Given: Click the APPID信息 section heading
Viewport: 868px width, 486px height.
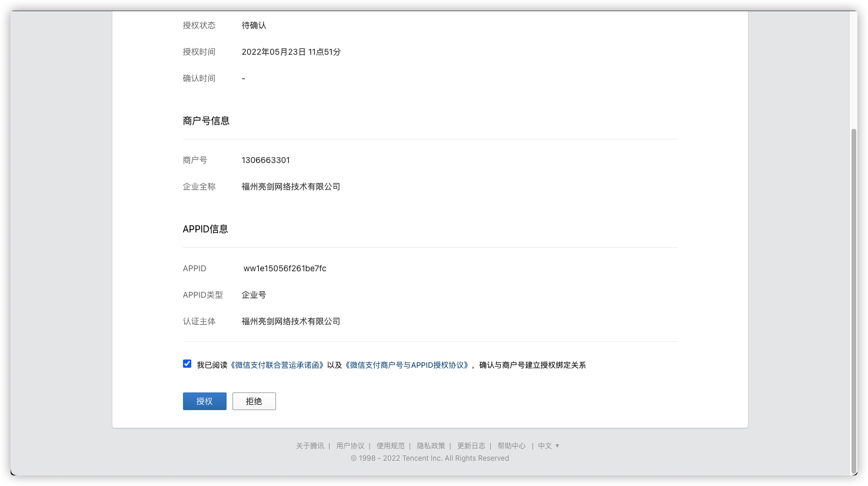Looking at the screenshot, I should [205, 229].
